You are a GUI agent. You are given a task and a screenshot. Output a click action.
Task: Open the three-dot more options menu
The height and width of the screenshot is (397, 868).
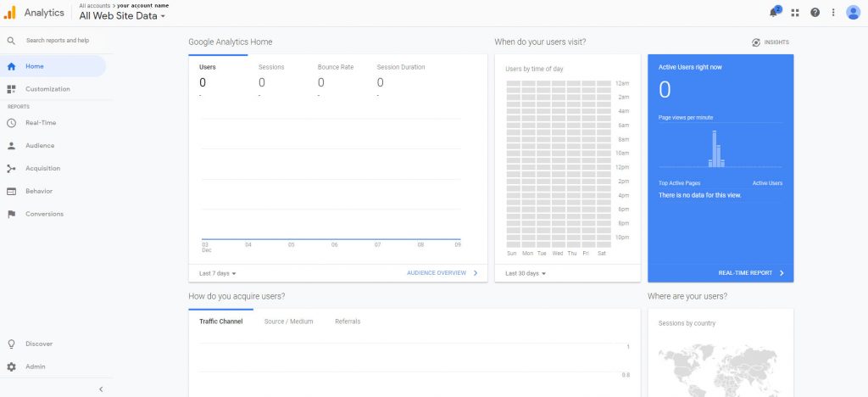pos(833,12)
